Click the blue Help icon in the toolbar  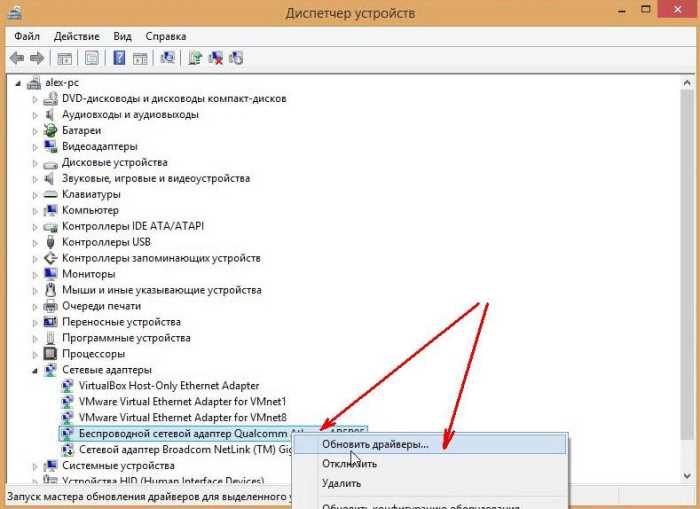(x=120, y=58)
